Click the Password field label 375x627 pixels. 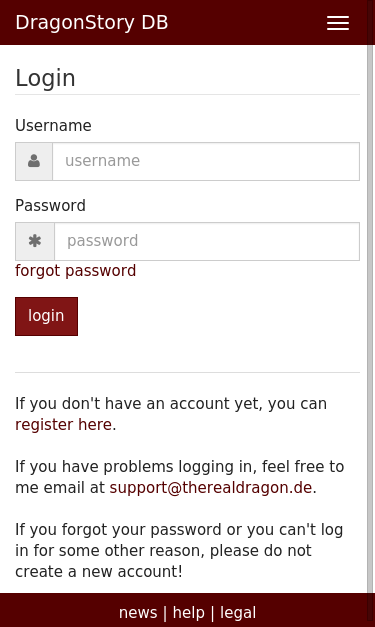click(50, 206)
